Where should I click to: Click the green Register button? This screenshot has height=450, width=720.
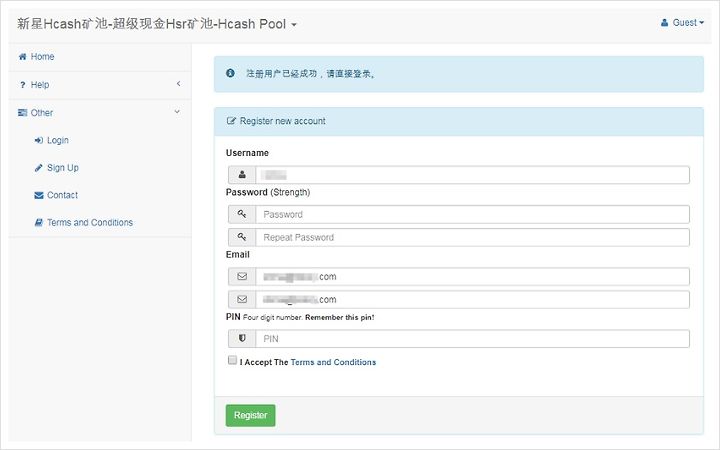tap(250, 416)
